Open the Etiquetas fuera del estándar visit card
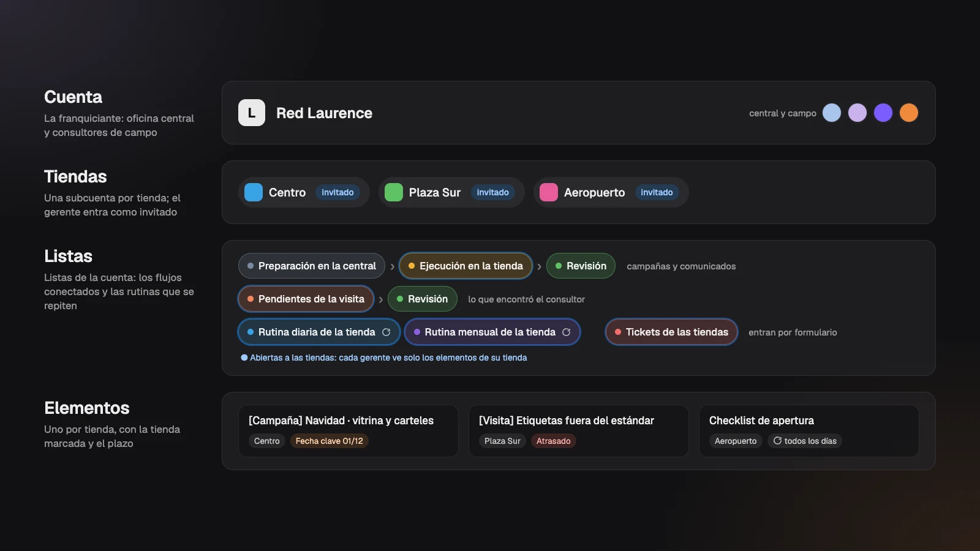 [x=579, y=431]
